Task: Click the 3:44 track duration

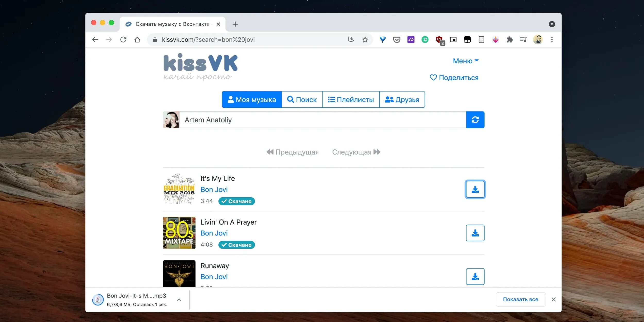Action: (207, 201)
